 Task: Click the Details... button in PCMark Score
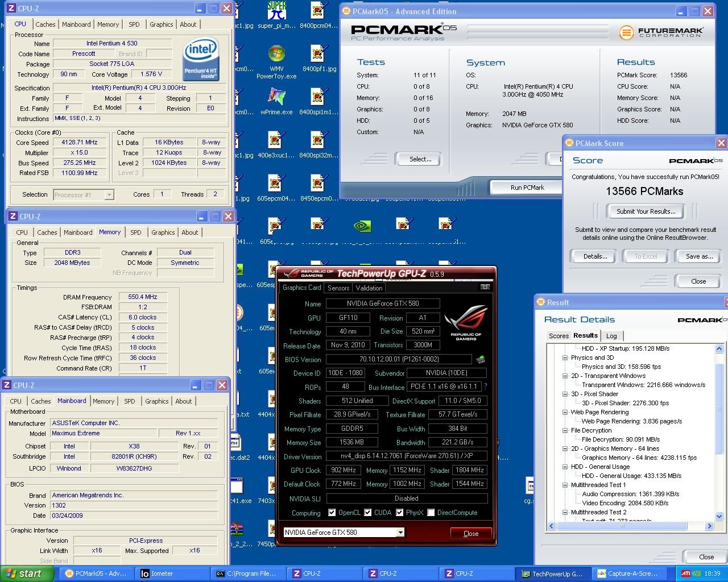(595, 256)
